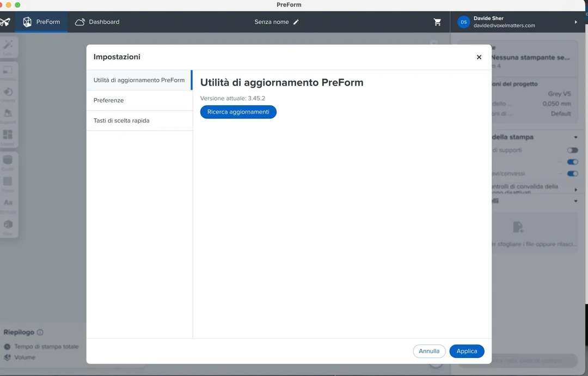Click the orientation tool icon in the left toolbar

point(8,92)
